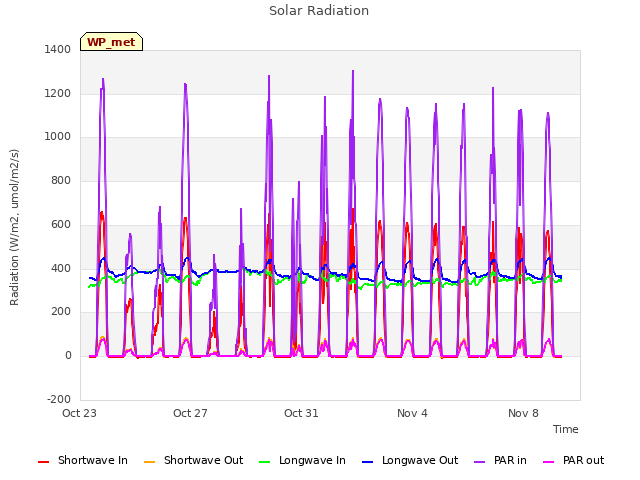Click the magenta PAR out legend swatch
The image size is (640, 480).
click(x=549, y=462)
